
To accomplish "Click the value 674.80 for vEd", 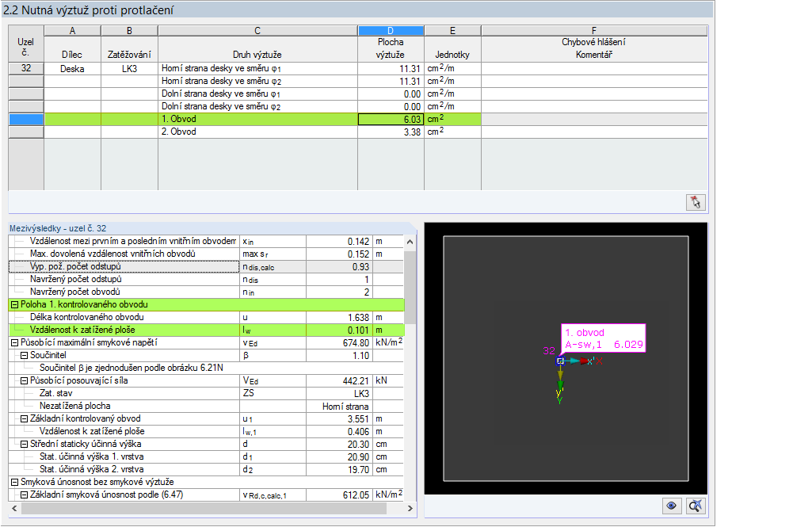I will click(x=339, y=343).
